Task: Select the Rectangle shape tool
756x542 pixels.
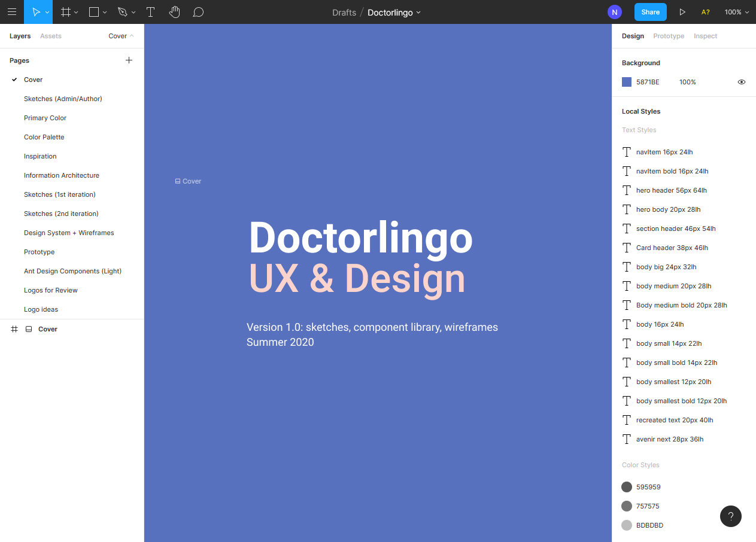Action: (x=94, y=12)
